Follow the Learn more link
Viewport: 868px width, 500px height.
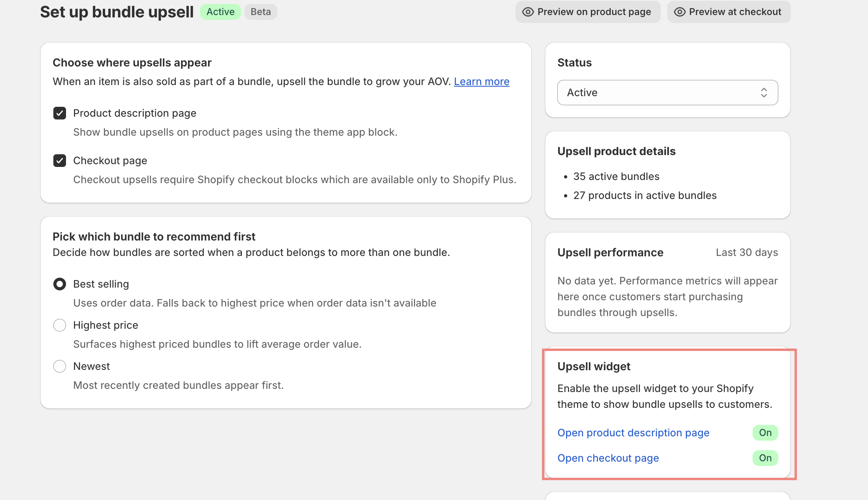point(481,81)
